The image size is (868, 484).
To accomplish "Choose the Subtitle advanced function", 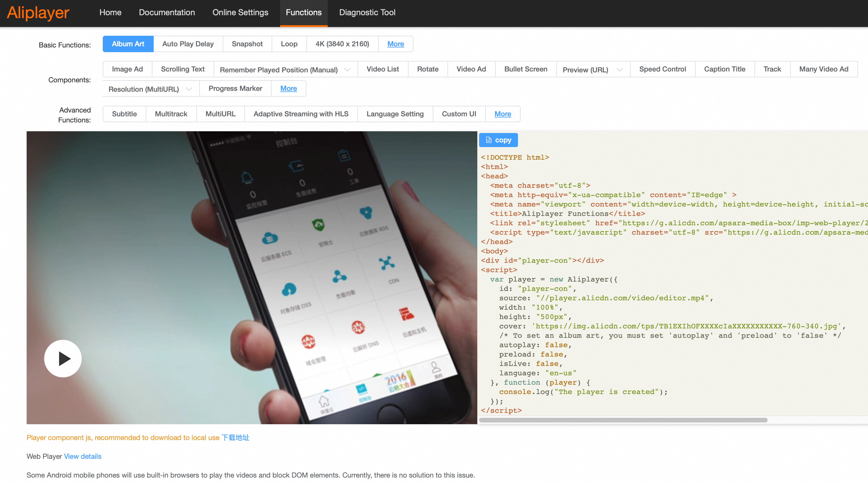I will [x=124, y=114].
